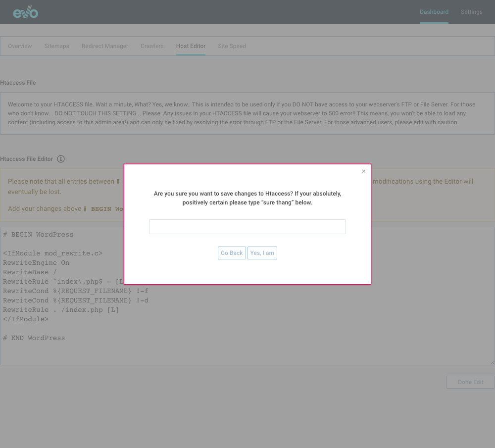Focus the sure thang confirmation input field

tap(247, 227)
